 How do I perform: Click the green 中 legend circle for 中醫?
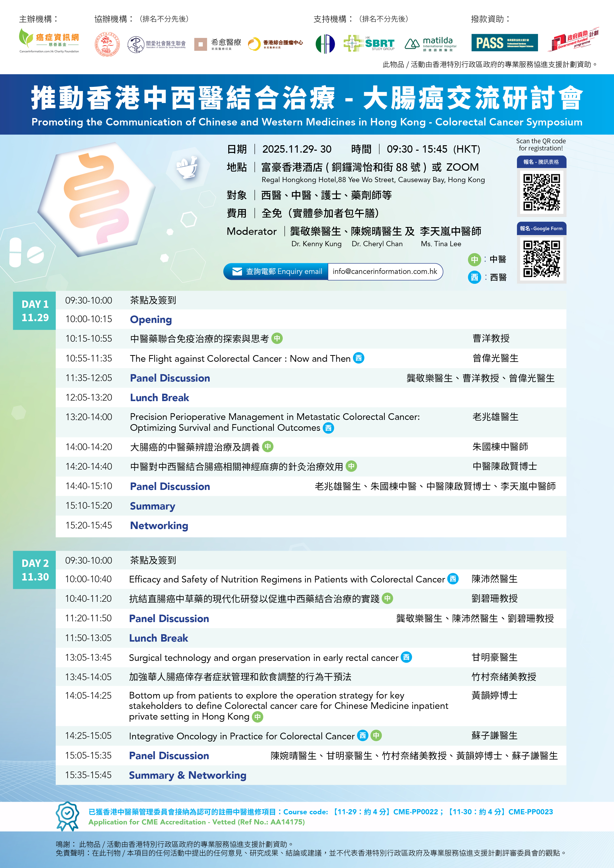pyautogui.click(x=474, y=259)
